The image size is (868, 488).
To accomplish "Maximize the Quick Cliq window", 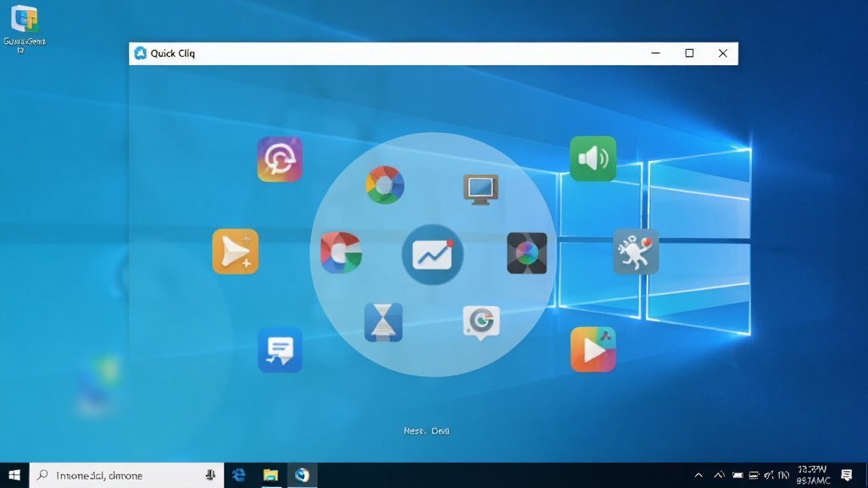I will [689, 53].
